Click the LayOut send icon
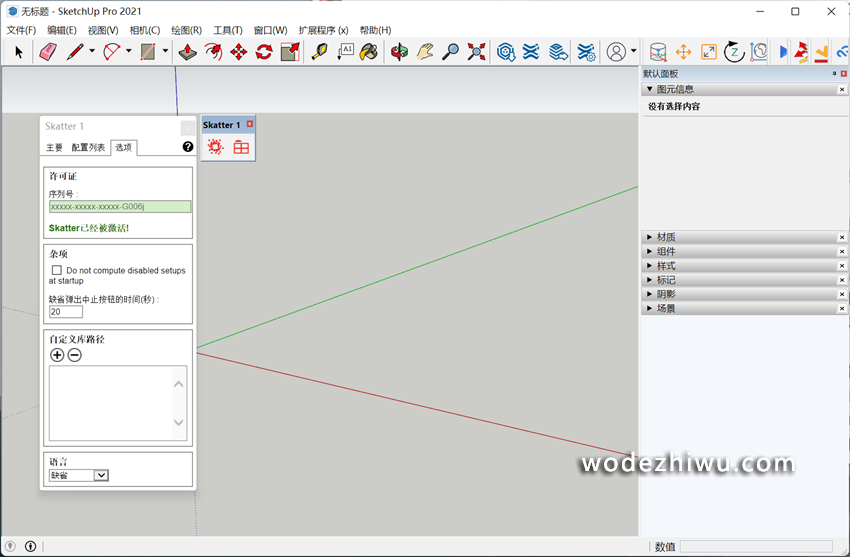This screenshot has width=850, height=557. coord(558,52)
